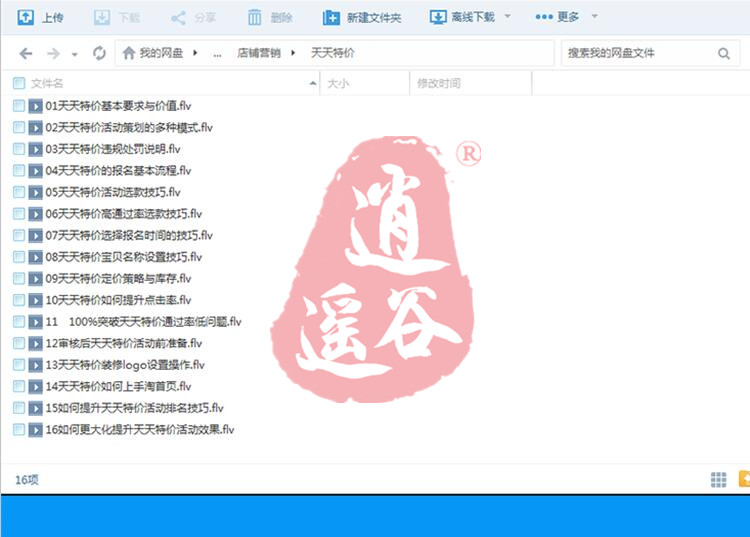Click the Offline Download (离线下载) icon
The width and height of the screenshot is (750, 537).
438,17
